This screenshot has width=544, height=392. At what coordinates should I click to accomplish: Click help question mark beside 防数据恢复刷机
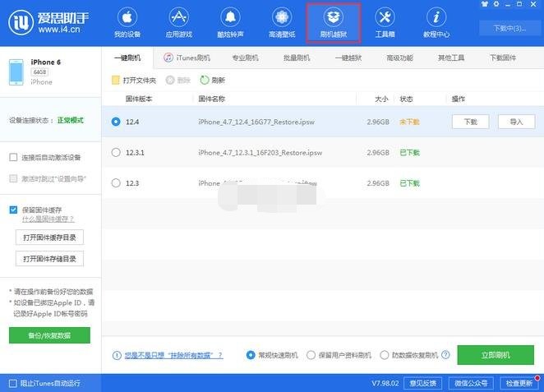point(445,355)
